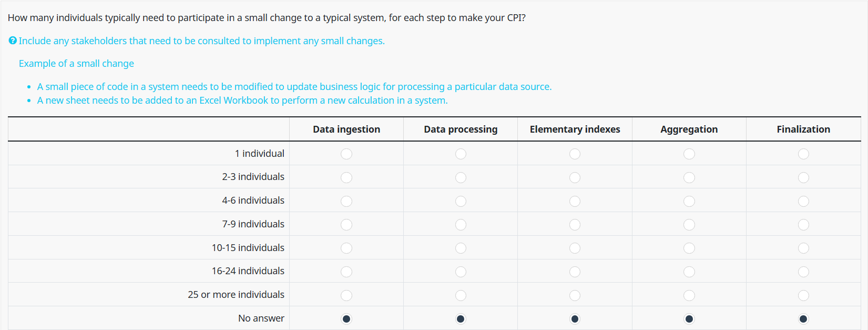Click the Finalization column header

coord(803,129)
